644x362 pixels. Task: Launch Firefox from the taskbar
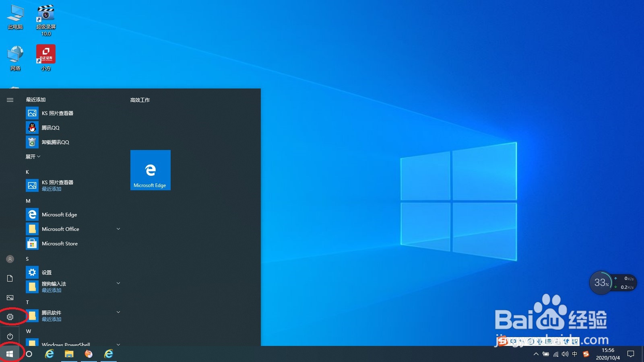(88, 354)
